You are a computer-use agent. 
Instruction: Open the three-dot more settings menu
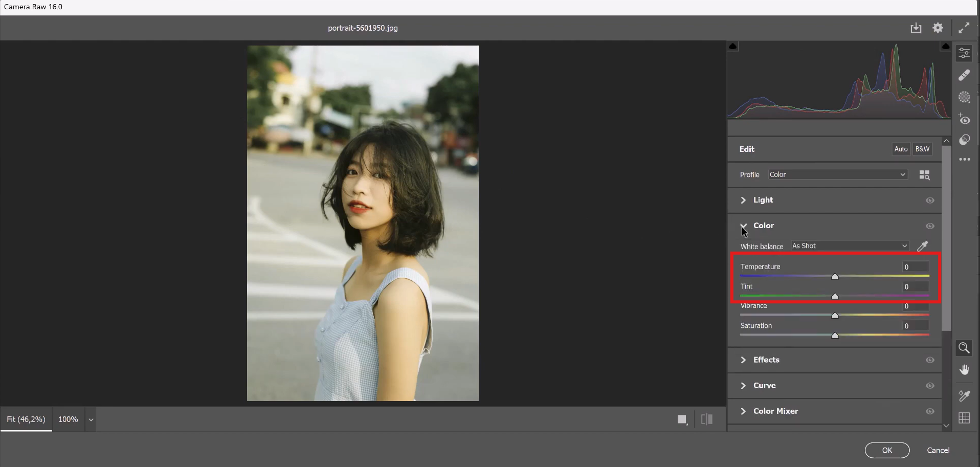click(x=964, y=160)
